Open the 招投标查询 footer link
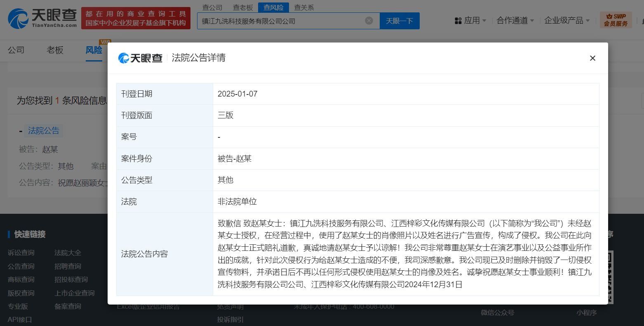The image size is (644, 326). 71,279
